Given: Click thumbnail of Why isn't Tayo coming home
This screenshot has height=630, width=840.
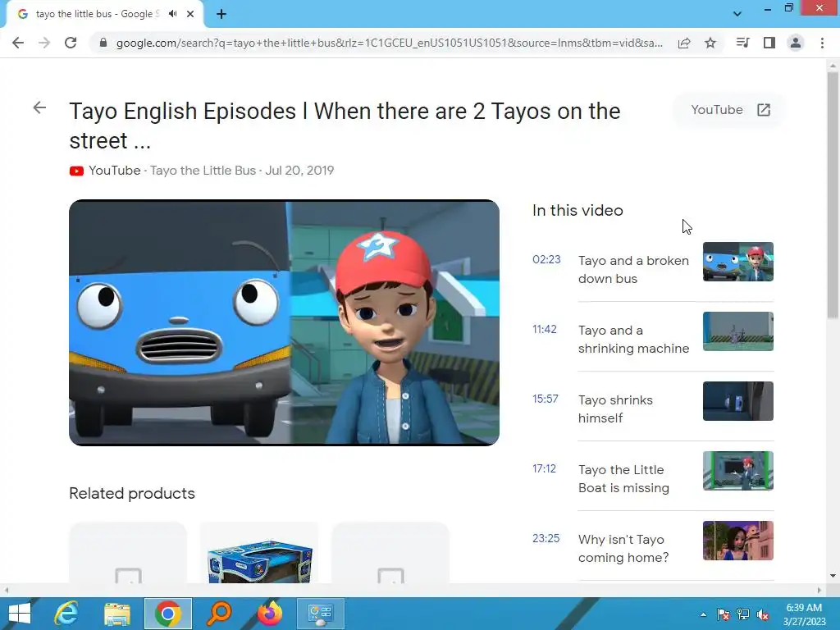Looking at the screenshot, I should click(x=737, y=540).
